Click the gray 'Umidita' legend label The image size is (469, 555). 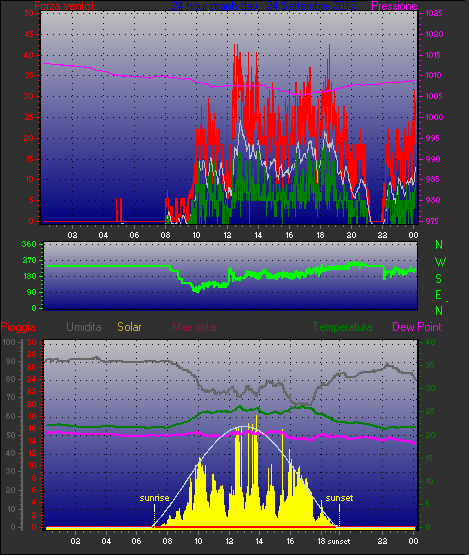click(84, 327)
